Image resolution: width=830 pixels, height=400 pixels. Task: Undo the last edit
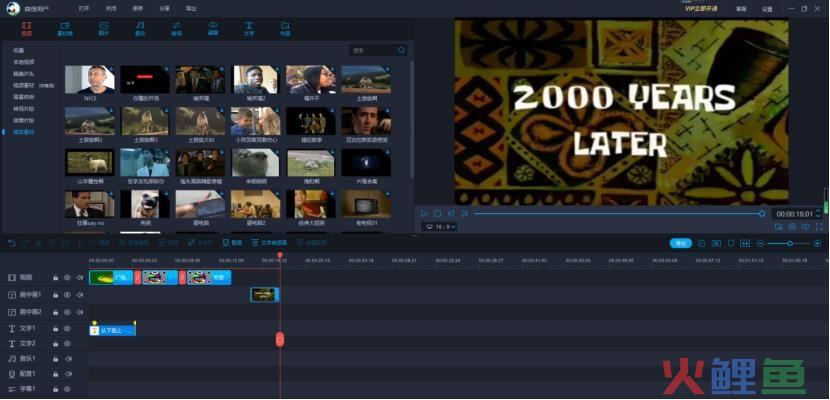[x=12, y=243]
